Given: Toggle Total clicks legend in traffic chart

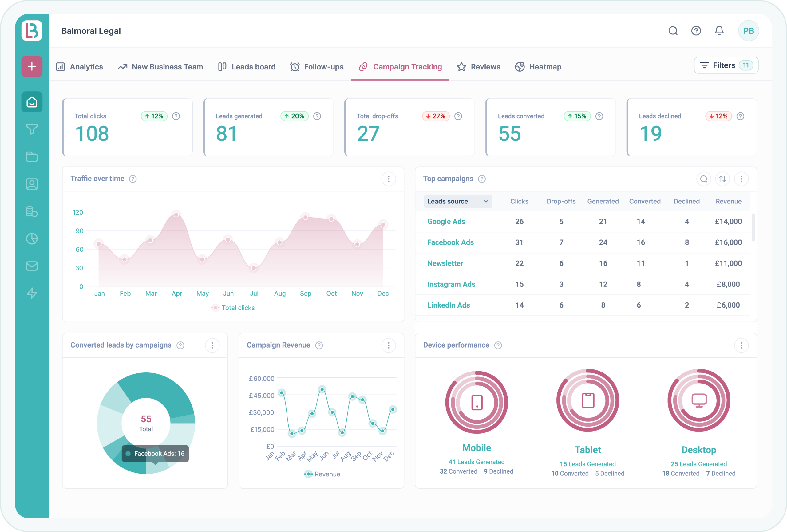Looking at the screenshot, I should [x=233, y=308].
